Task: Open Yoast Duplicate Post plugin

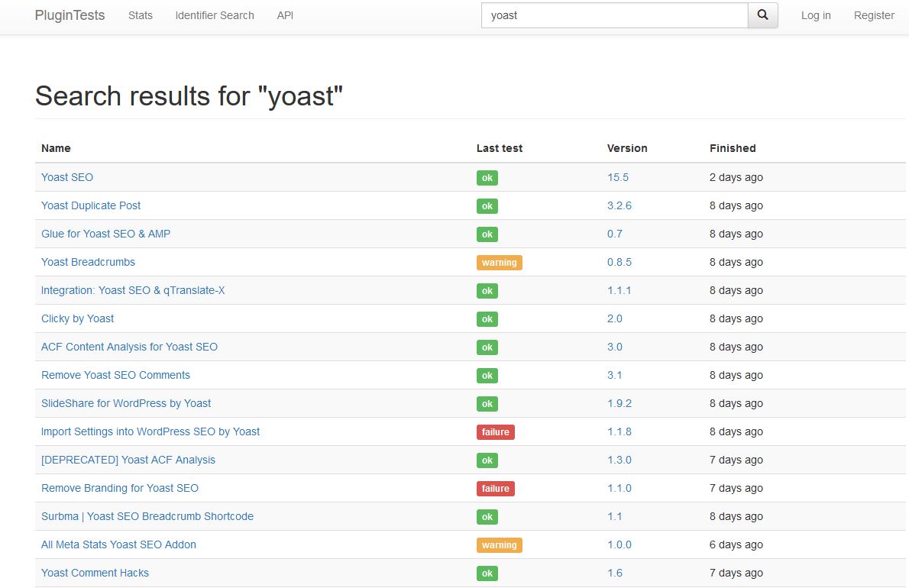Action: click(91, 205)
